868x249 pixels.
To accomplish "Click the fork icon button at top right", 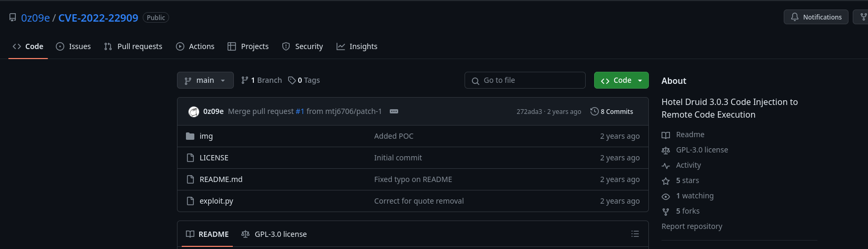I will click(862, 17).
